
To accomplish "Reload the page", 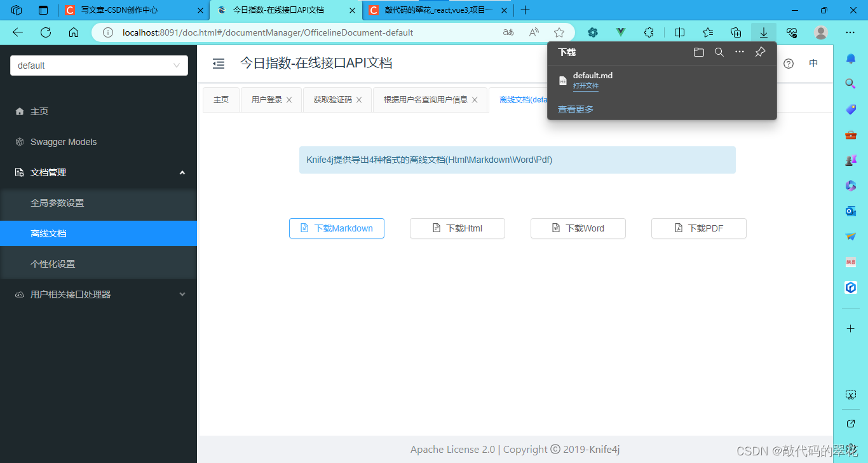I will coord(46,32).
